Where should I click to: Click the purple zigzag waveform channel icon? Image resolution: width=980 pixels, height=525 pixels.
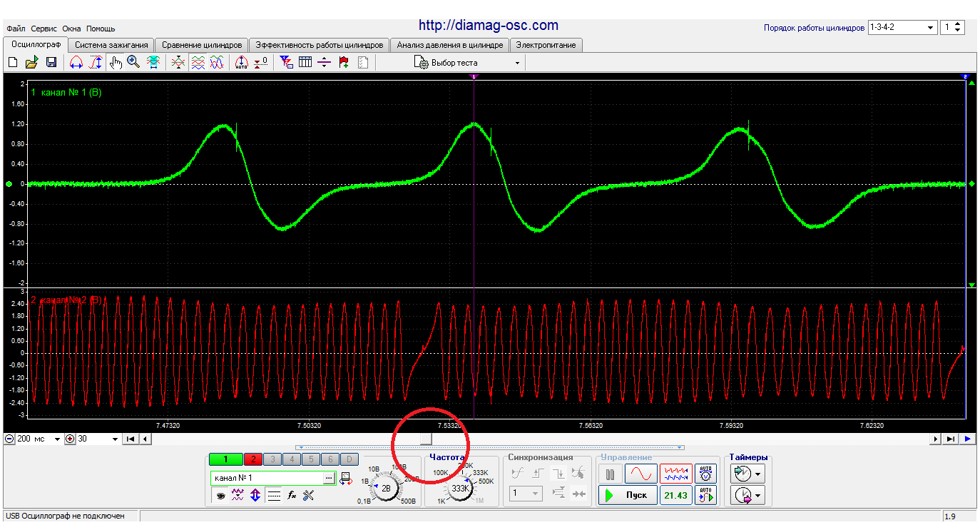(238, 495)
